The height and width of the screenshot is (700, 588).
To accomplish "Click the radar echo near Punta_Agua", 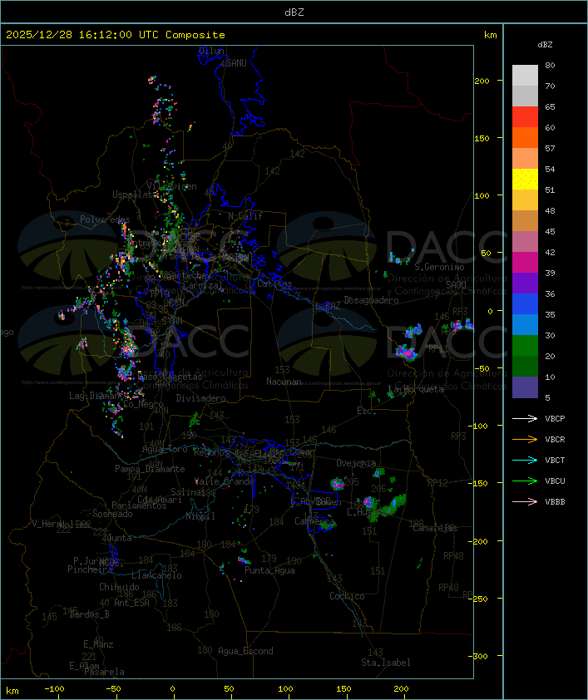I will pyautogui.click(x=244, y=560).
